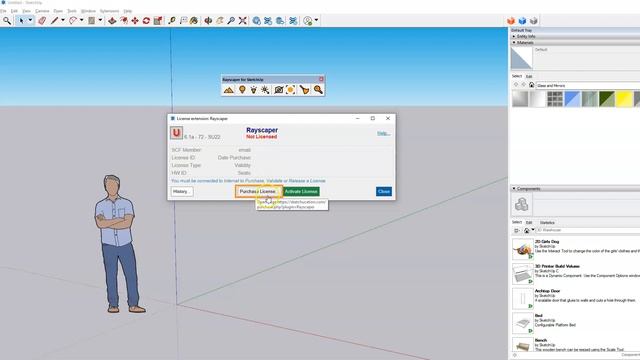
Task: Click the orange cube toolbar icon
Action: [511, 20]
